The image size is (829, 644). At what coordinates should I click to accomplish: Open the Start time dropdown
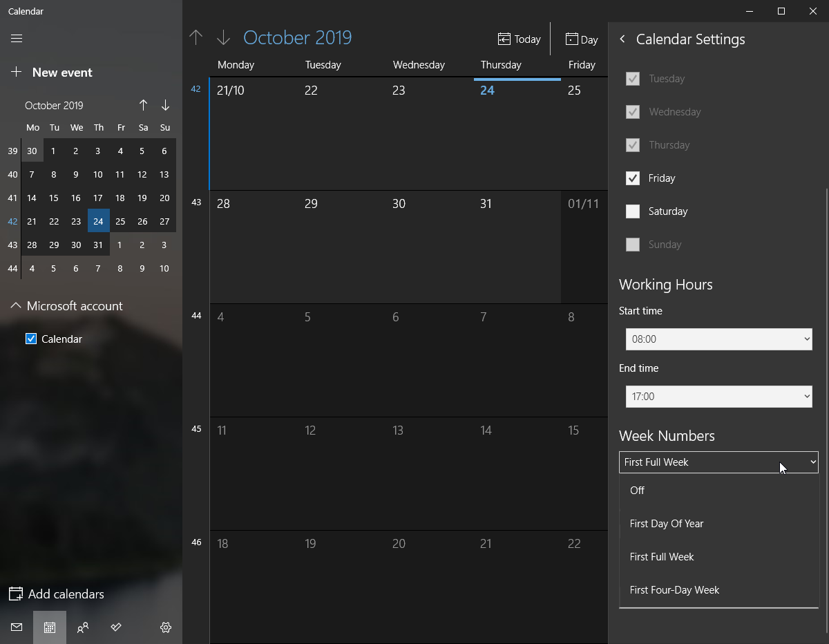[x=718, y=339]
